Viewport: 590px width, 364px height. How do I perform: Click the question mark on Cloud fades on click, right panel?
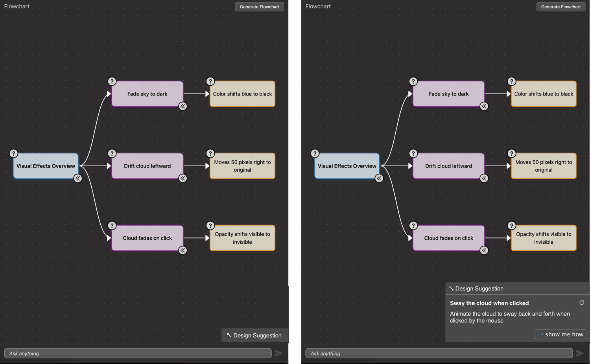click(413, 226)
